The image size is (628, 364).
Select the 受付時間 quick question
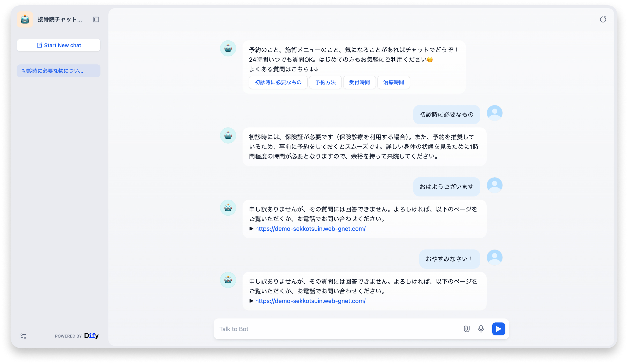click(x=359, y=82)
